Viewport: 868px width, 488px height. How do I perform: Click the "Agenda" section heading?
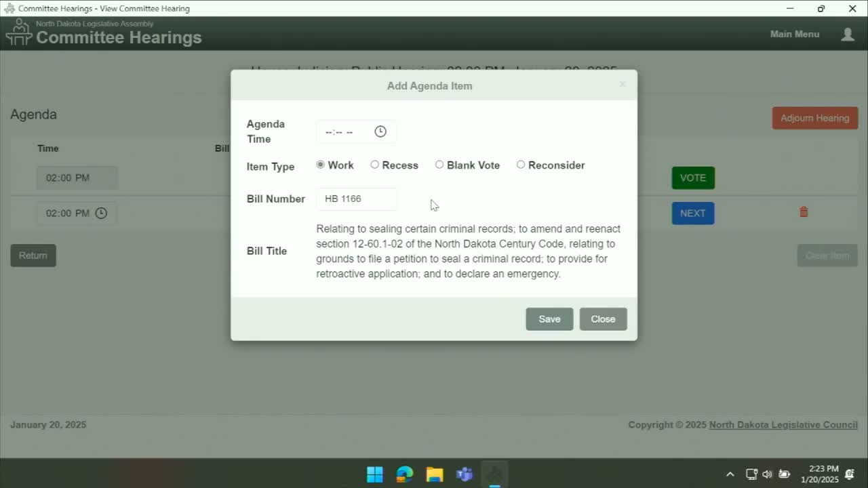click(x=33, y=115)
